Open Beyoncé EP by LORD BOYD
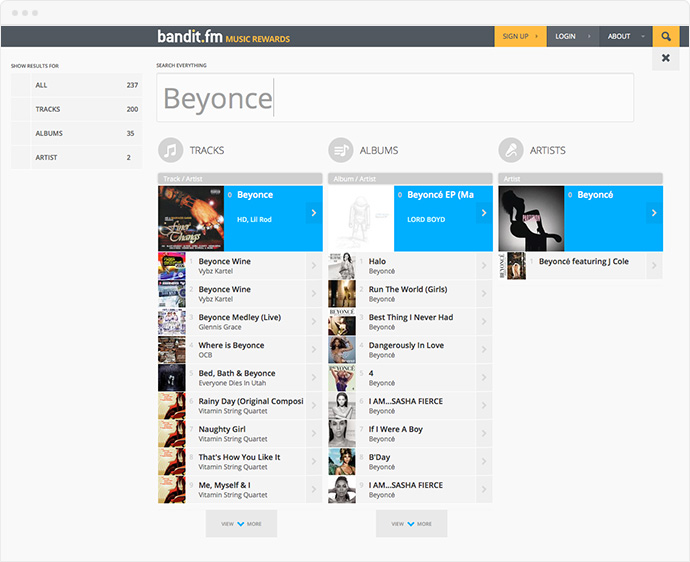690x562 pixels. (410, 219)
